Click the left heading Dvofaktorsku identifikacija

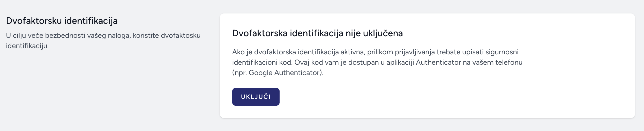click(x=62, y=21)
